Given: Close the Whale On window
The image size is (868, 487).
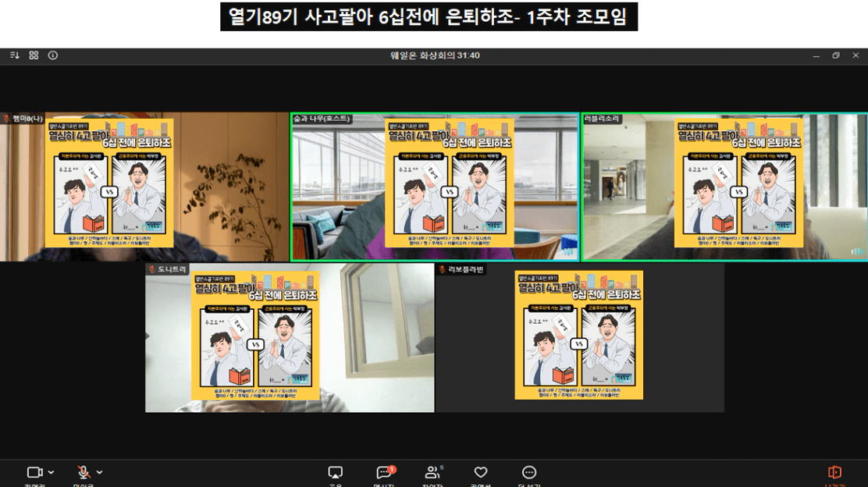Looking at the screenshot, I should point(856,55).
